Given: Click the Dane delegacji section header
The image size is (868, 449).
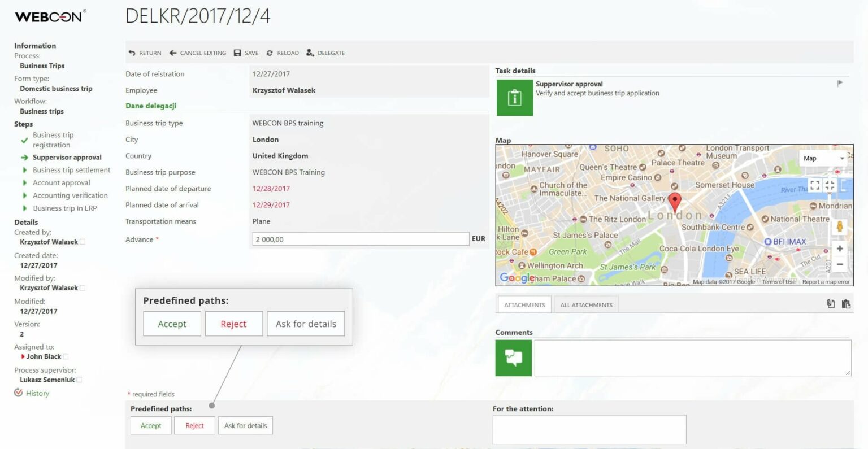Looking at the screenshot, I should pyautogui.click(x=151, y=106).
